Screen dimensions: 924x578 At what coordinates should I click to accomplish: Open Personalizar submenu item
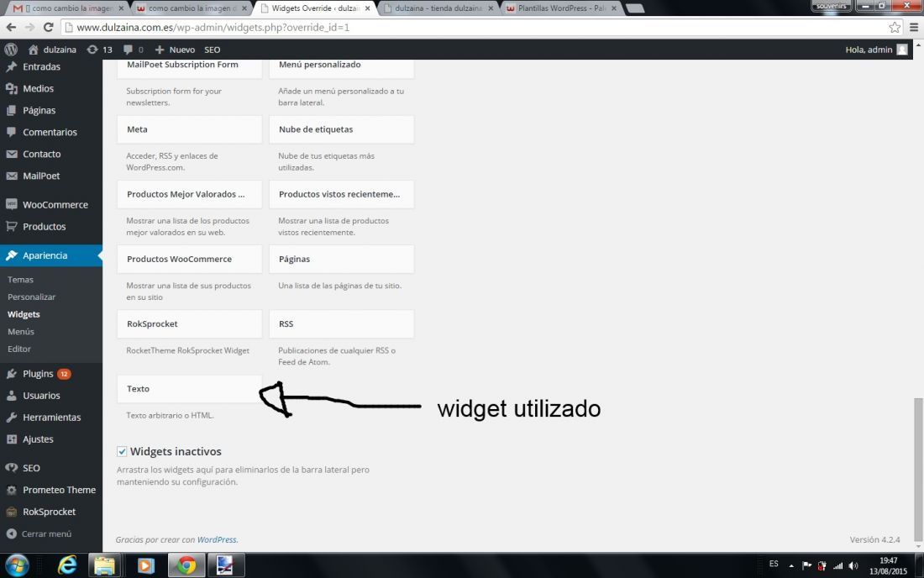(31, 297)
